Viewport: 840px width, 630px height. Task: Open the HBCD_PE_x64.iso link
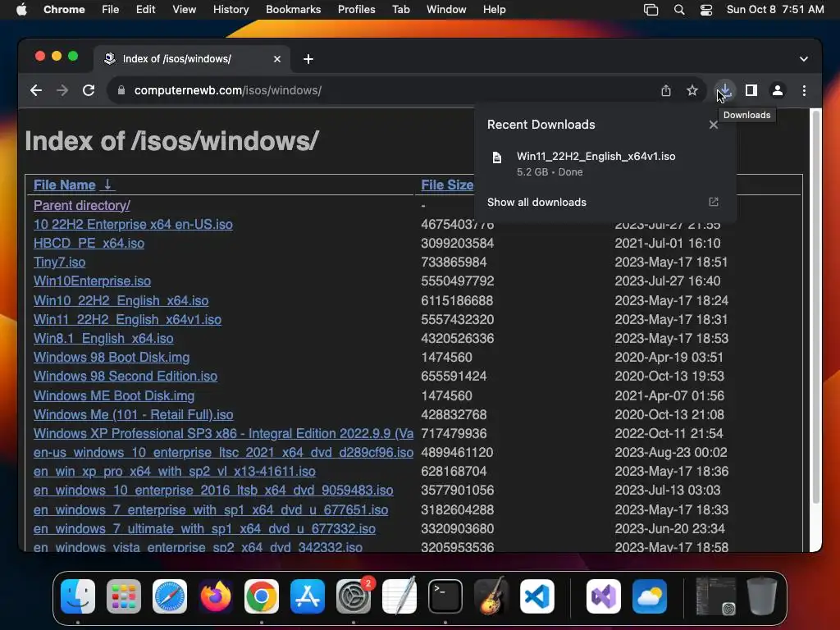89,243
